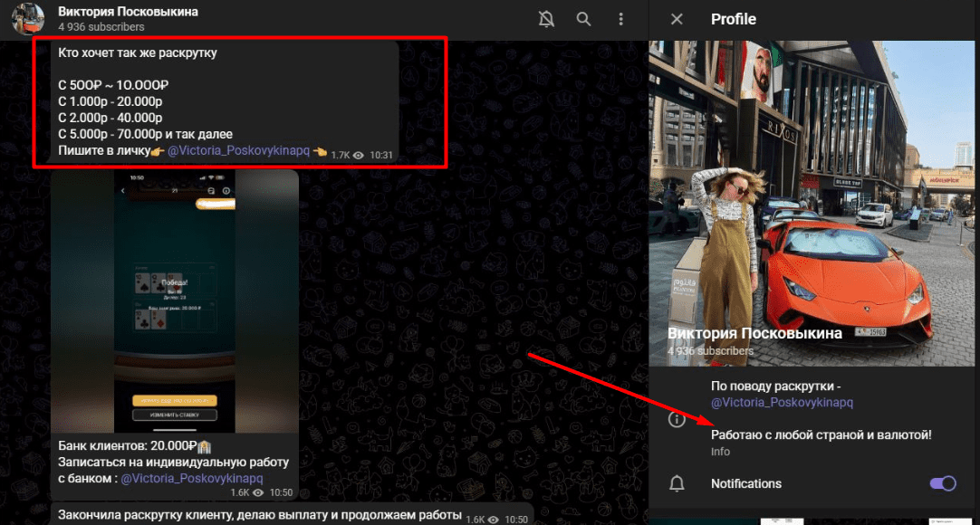Click channel title "Виктория Посковыкина" in chat header
Image resolution: width=980 pixels, height=525 pixels.
(128, 12)
